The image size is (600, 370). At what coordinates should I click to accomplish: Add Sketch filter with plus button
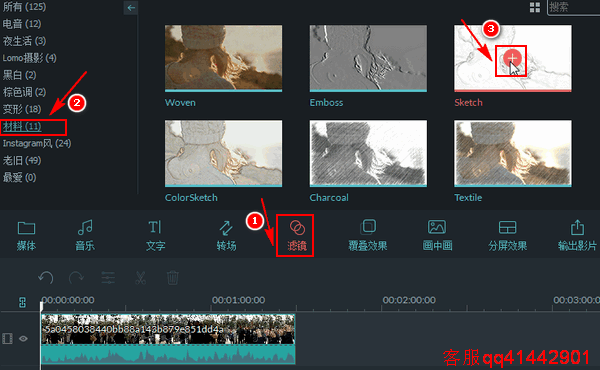click(x=512, y=58)
